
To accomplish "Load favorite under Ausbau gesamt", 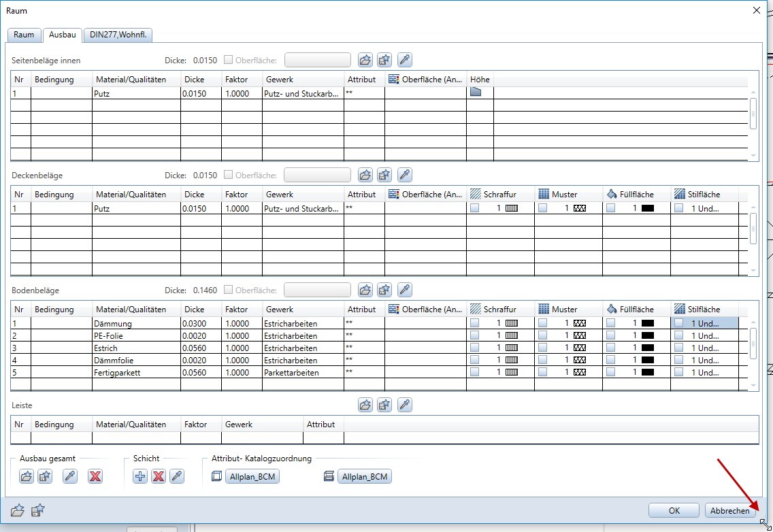I will (x=26, y=476).
